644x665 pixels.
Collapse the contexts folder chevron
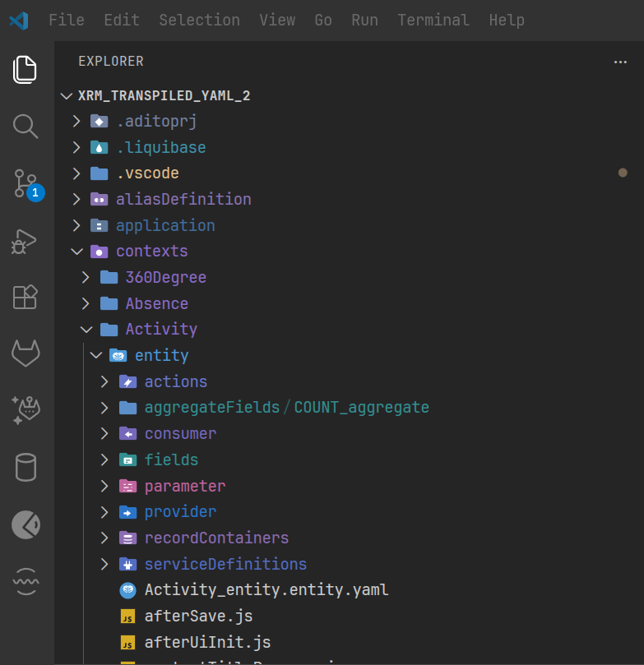click(x=76, y=252)
